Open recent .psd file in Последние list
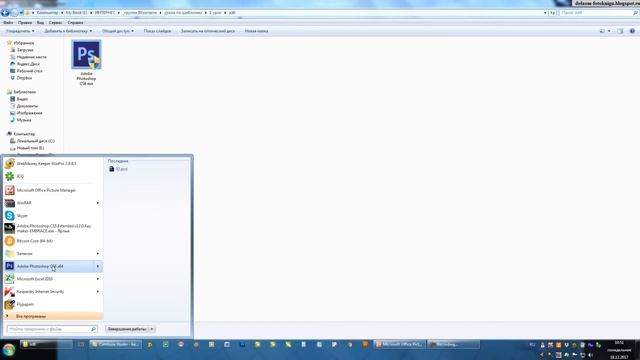 click(118, 169)
